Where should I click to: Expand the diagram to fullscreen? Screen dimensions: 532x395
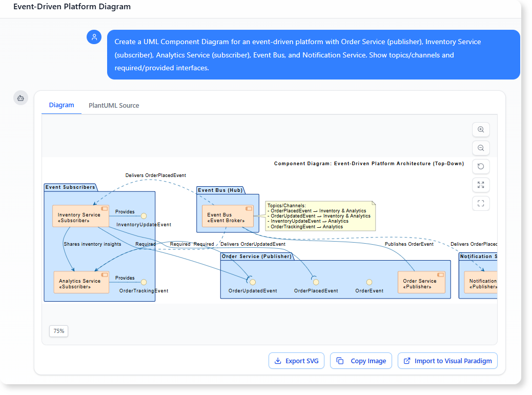pos(480,185)
